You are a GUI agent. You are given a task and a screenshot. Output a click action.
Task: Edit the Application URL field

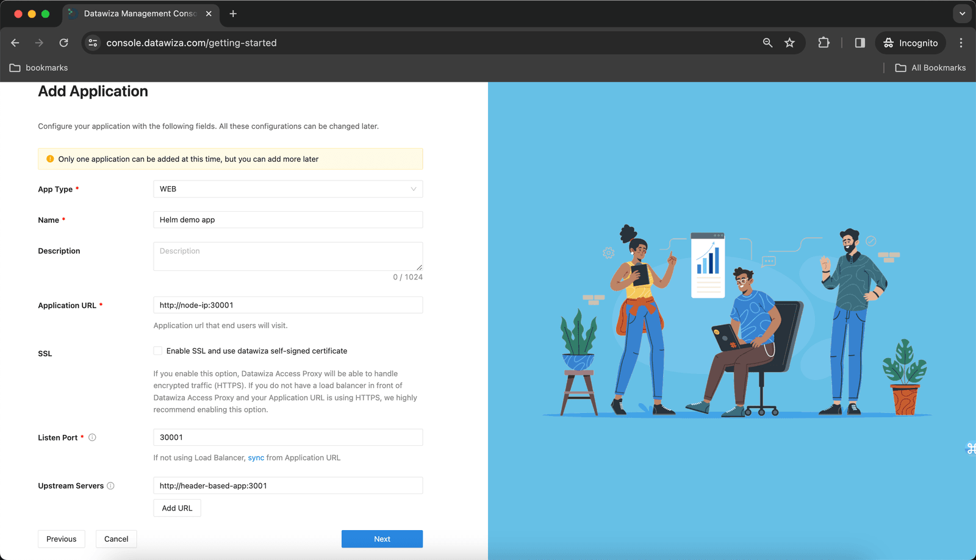click(288, 305)
